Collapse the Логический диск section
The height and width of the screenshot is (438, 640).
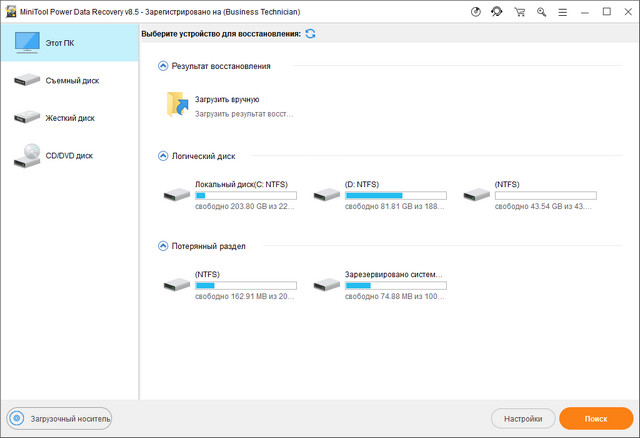point(164,156)
